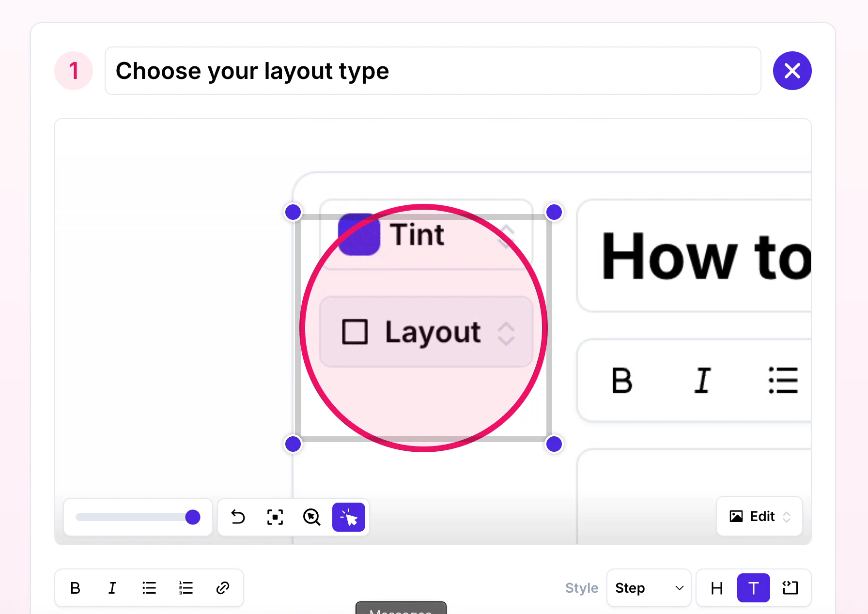Image resolution: width=868 pixels, height=614 pixels.
Task: Toggle the click highlight pointer tool
Action: [349, 517]
